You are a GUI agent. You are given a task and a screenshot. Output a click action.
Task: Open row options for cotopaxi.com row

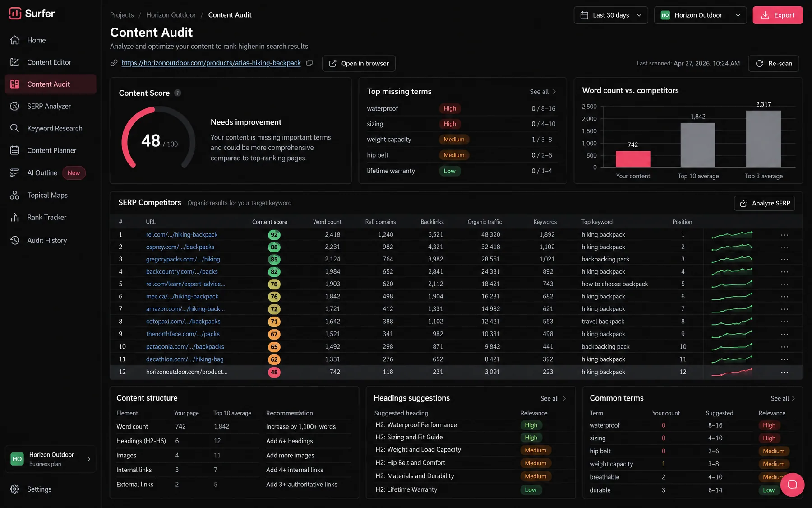[x=784, y=322]
